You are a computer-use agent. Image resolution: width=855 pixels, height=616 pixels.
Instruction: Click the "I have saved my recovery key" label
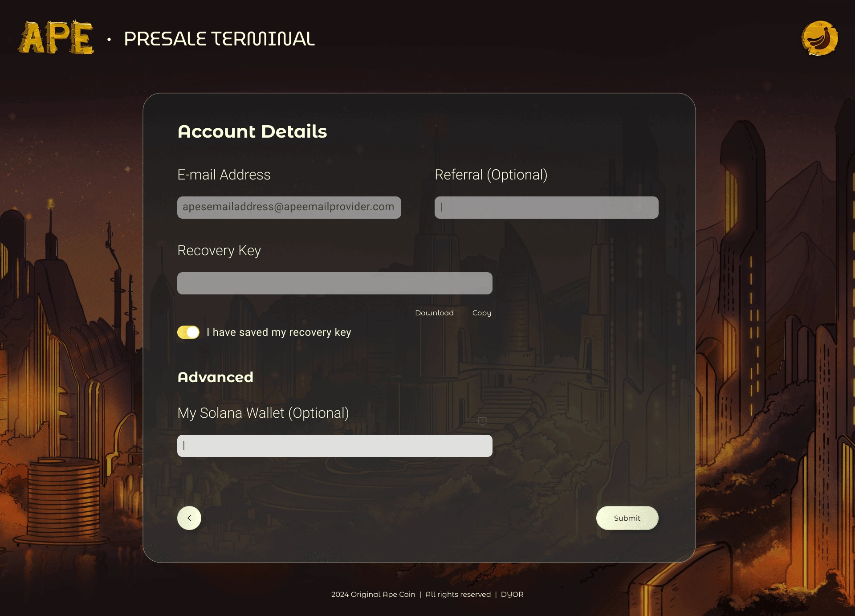click(279, 332)
